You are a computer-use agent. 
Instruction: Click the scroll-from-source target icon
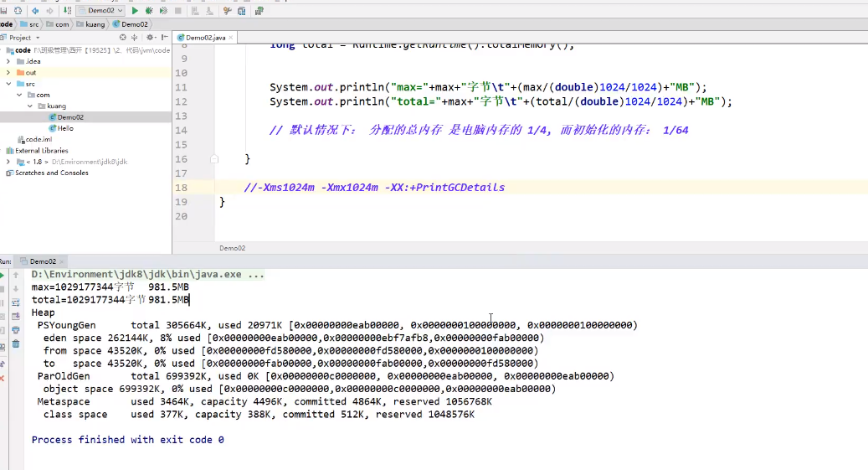123,38
